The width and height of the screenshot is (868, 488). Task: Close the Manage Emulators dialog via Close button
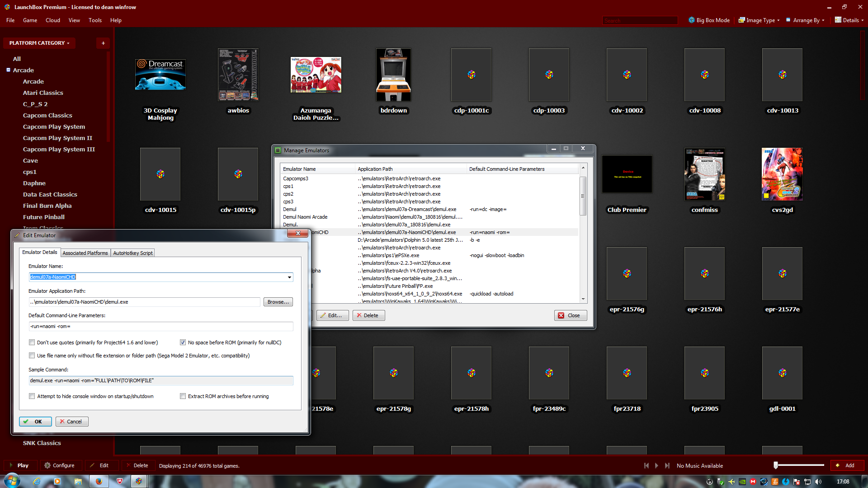point(571,315)
